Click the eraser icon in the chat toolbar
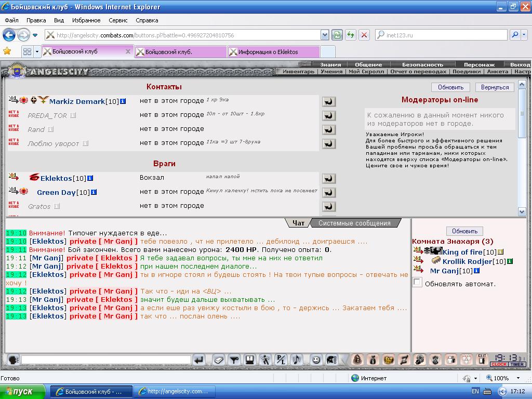 tap(219, 360)
